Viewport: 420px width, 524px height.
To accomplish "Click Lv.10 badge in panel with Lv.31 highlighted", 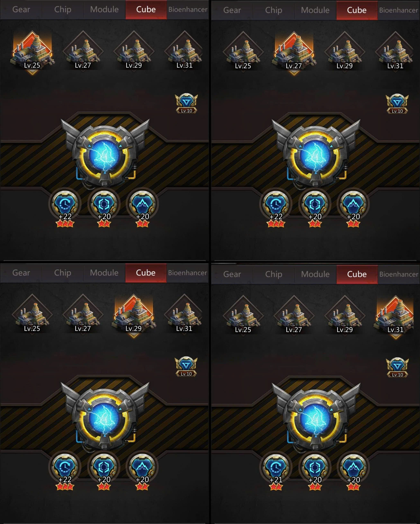I will [397, 368].
